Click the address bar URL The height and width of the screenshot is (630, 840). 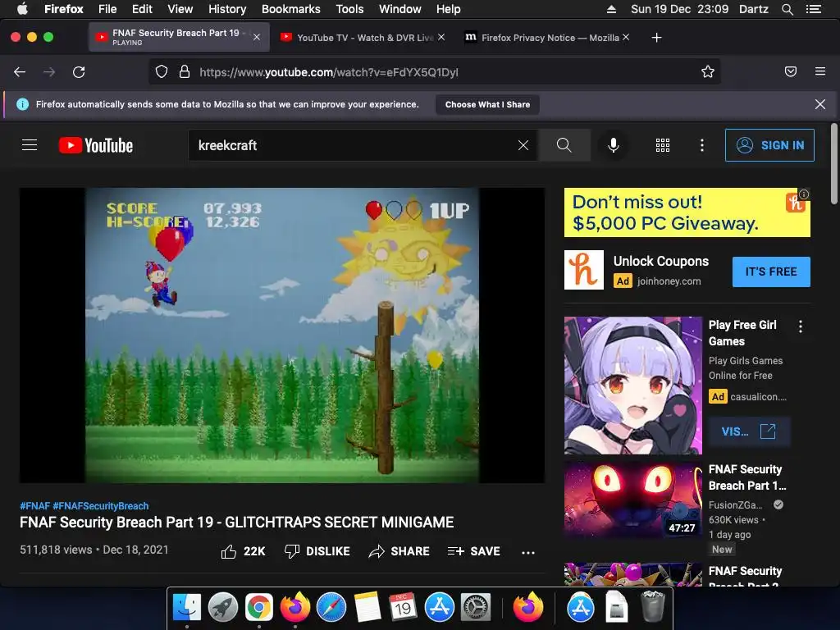pos(328,72)
